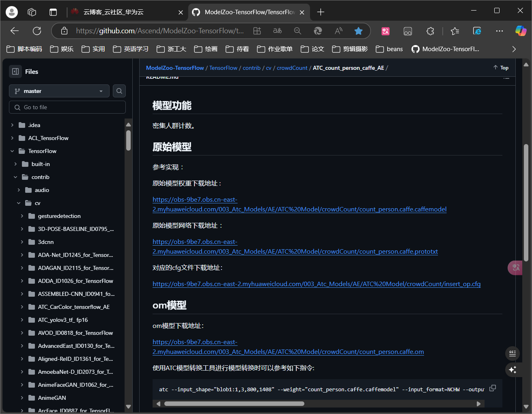Open the translate page icon in address bar
This screenshot has width=532, height=414.
277,31
